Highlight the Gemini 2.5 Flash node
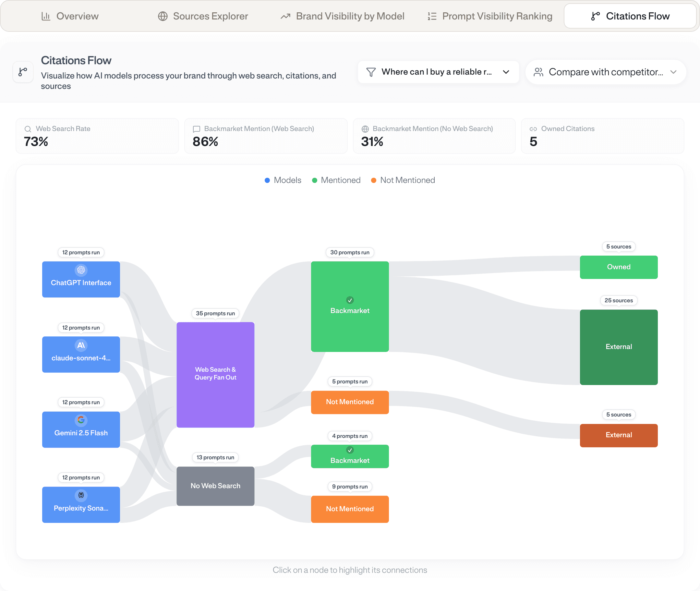This screenshot has width=700, height=591. point(81,429)
